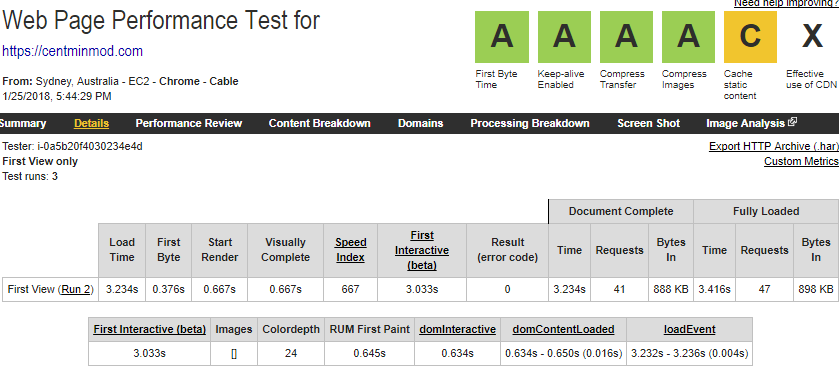Open the loadEvent header link

[x=689, y=329]
